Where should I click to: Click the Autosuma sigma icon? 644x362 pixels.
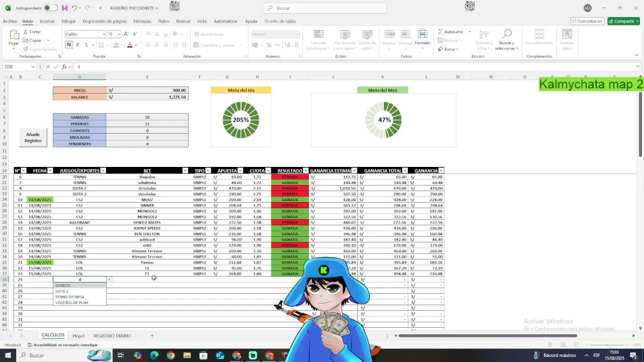[x=440, y=32]
